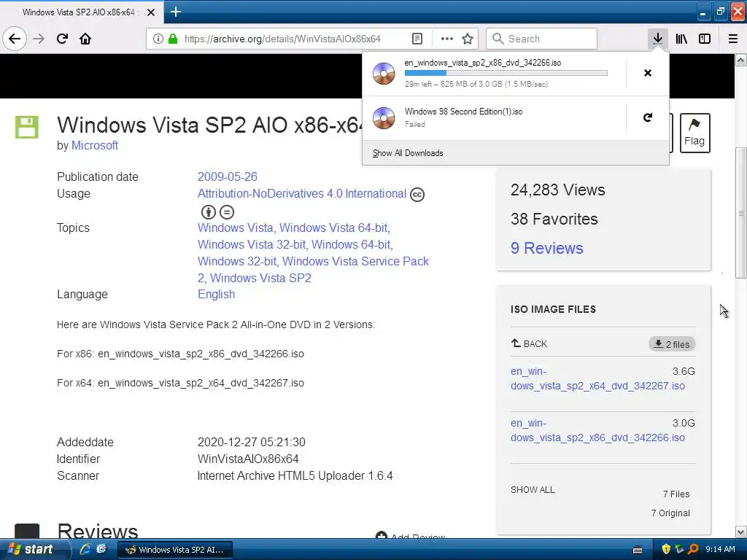Open the new tab plus button
Image resolution: width=747 pixels, height=560 pixels.
tap(175, 12)
